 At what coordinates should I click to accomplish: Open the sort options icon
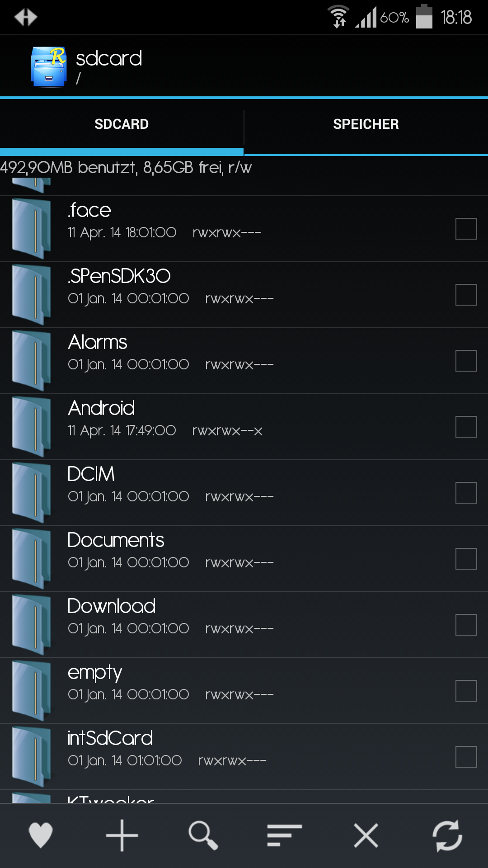284,835
